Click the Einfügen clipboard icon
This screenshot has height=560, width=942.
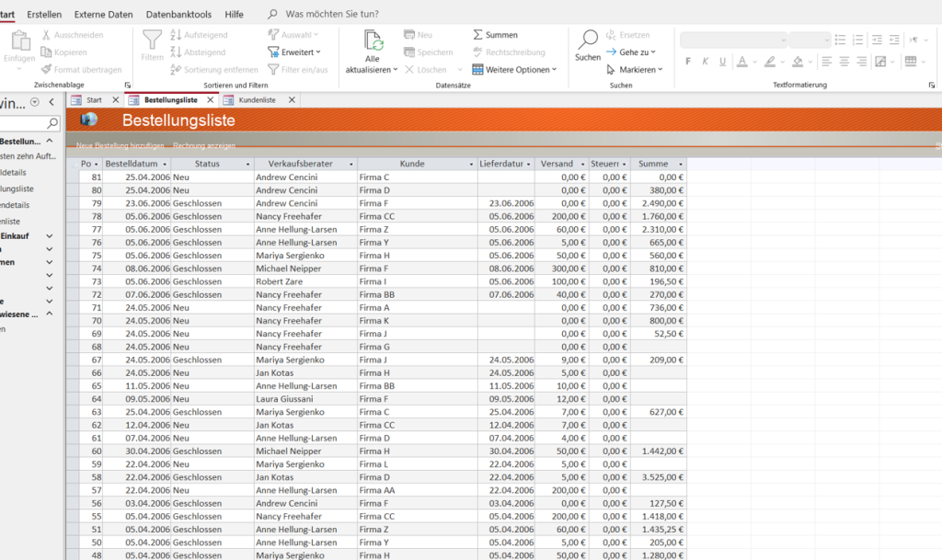(19, 40)
